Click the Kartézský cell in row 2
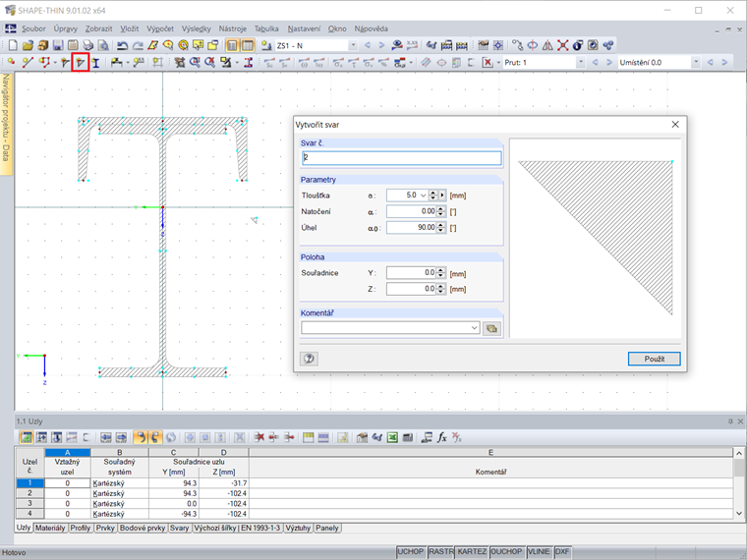This screenshot has width=747, height=560. [x=120, y=493]
